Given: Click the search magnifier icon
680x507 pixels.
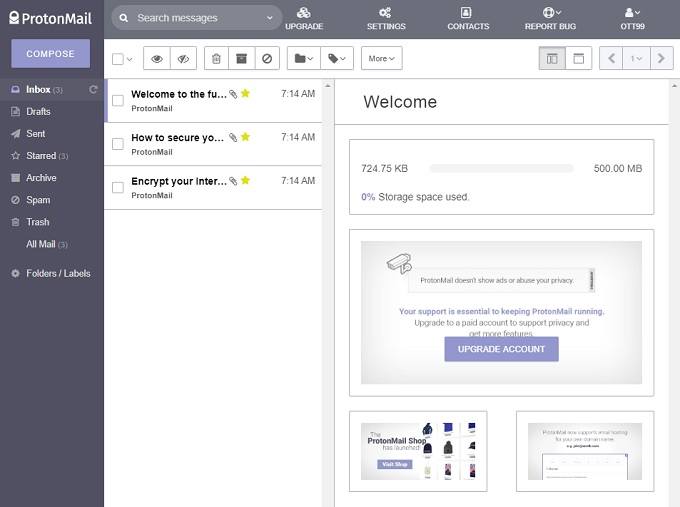Looking at the screenshot, I should (x=124, y=18).
